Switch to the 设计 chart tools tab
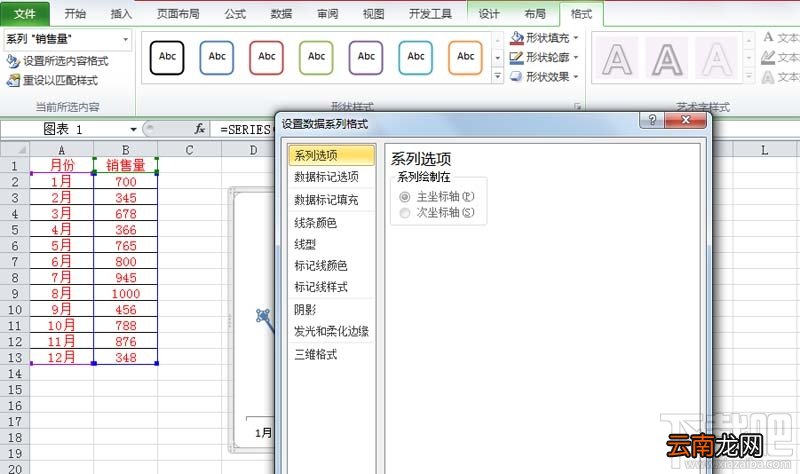Image resolution: width=800 pixels, height=474 pixels. 489,14
